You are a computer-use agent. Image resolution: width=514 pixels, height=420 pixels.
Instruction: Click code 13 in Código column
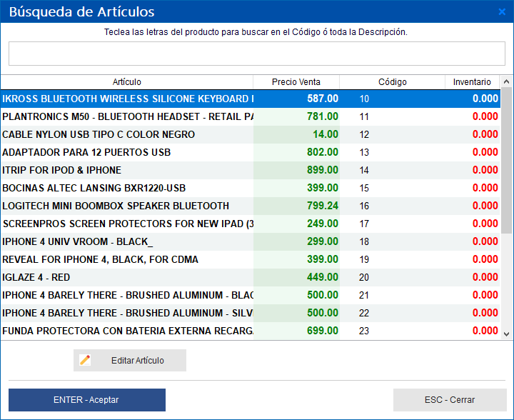(364, 153)
